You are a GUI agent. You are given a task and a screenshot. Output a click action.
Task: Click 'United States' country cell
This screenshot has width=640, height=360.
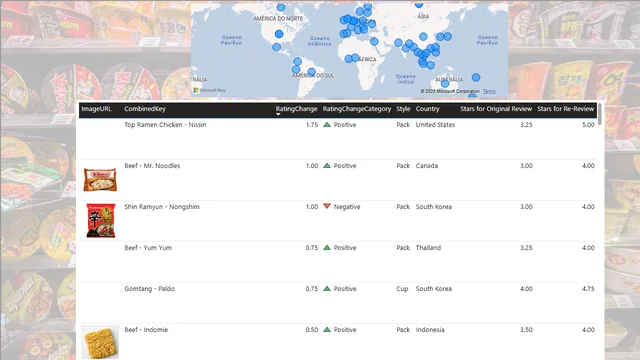point(435,125)
